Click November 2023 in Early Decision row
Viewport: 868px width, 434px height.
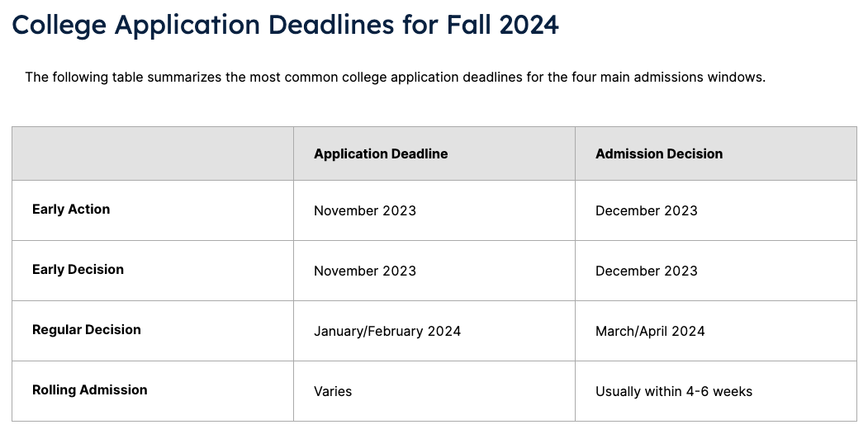[x=365, y=271]
